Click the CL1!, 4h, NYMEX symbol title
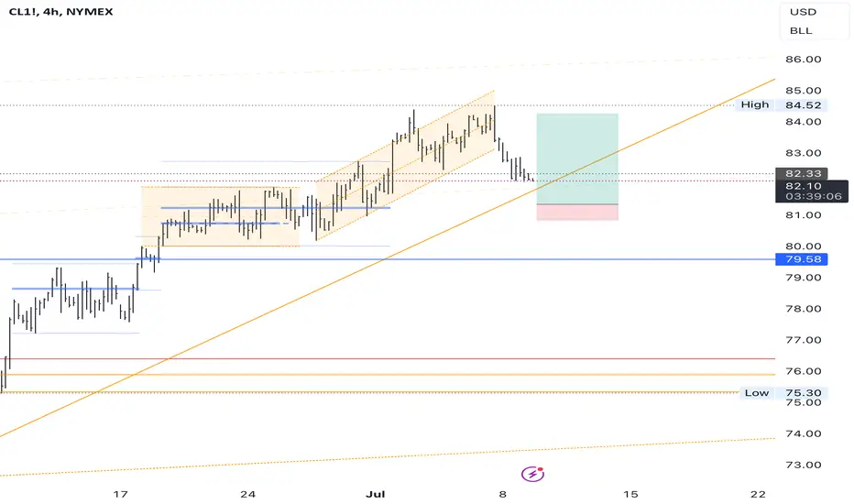 (x=60, y=11)
